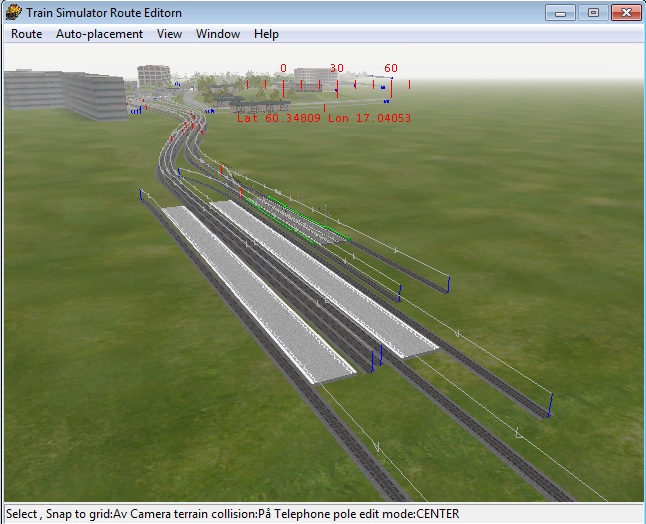The height and width of the screenshot is (524, 646).
Task: Click the status bar showing Telephone pole edit mode
Action: (232, 514)
